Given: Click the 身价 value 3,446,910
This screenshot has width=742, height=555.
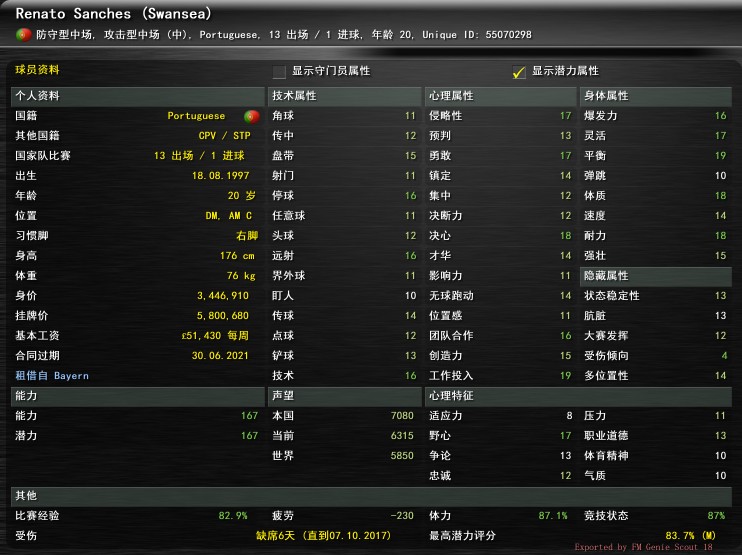Looking at the screenshot, I should click(x=223, y=296).
